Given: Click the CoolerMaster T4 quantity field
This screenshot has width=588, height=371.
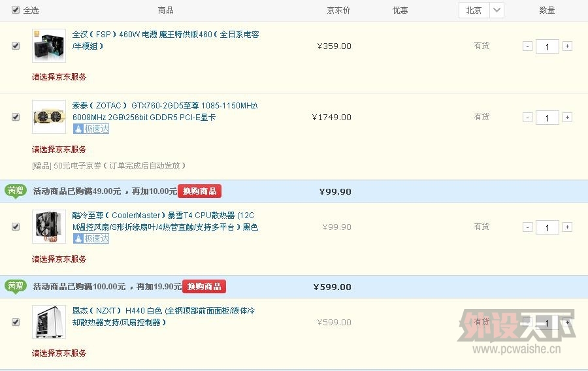Looking at the screenshot, I should point(547,227).
